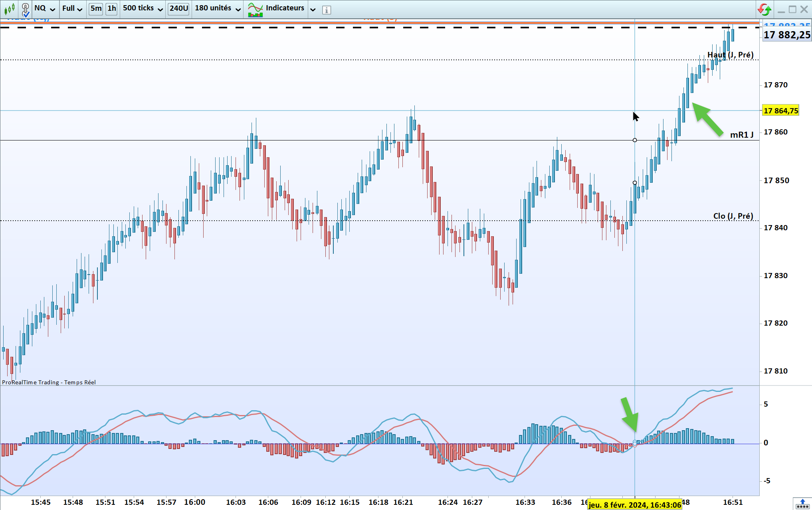The image size is (812, 510).
Task: Switch to the 1h timeframe
Action: click(x=112, y=8)
